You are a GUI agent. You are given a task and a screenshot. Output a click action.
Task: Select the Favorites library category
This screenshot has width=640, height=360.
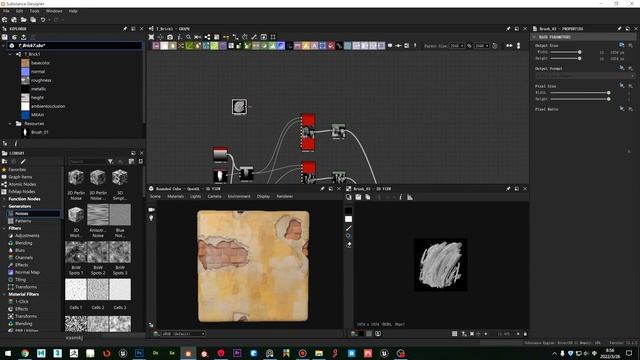click(x=17, y=170)
